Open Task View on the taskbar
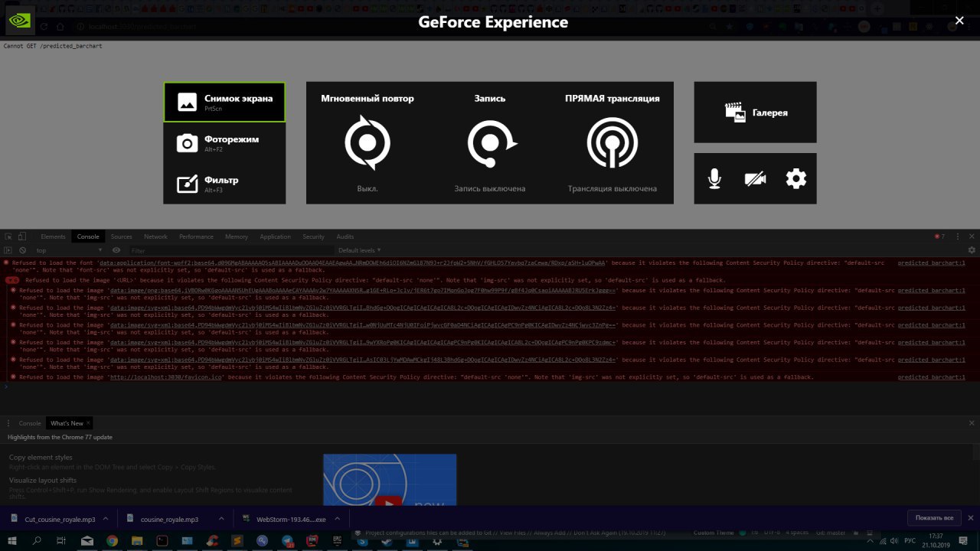 (x=61, y=541)
